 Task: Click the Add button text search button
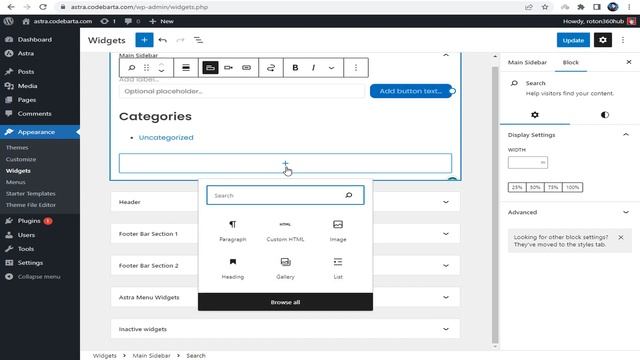(x=411, y=91)
